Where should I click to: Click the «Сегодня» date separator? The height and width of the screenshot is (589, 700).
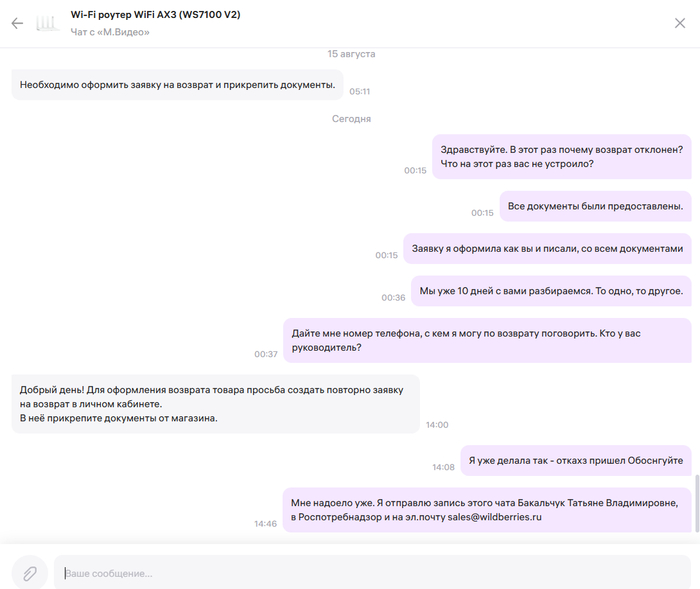pos(351,118)
